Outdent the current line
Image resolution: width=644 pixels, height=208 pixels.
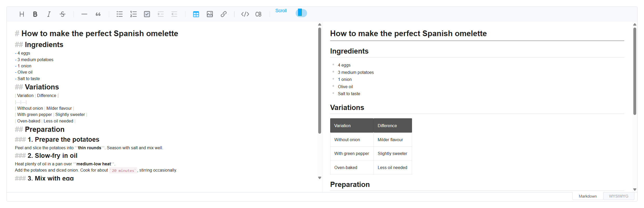pos(174,14)
